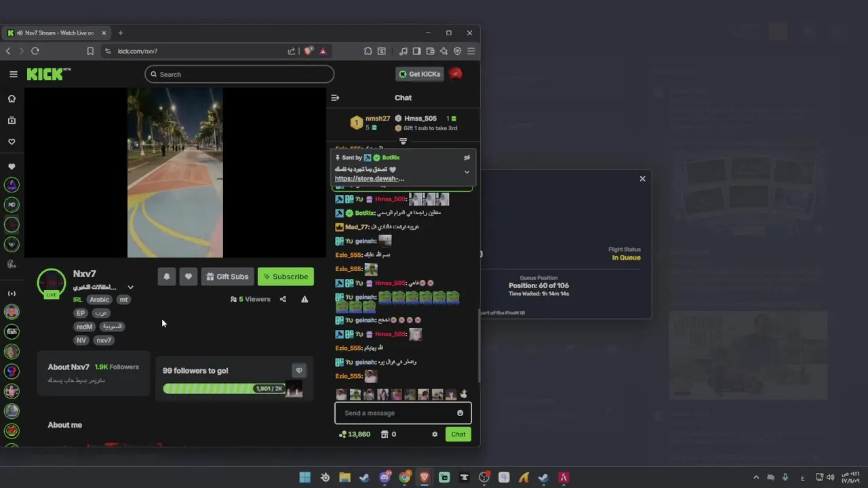This screenshot has height=488, width=868.
Task: Expand the recommended channels sidebar section
Action: click(12, 293)
